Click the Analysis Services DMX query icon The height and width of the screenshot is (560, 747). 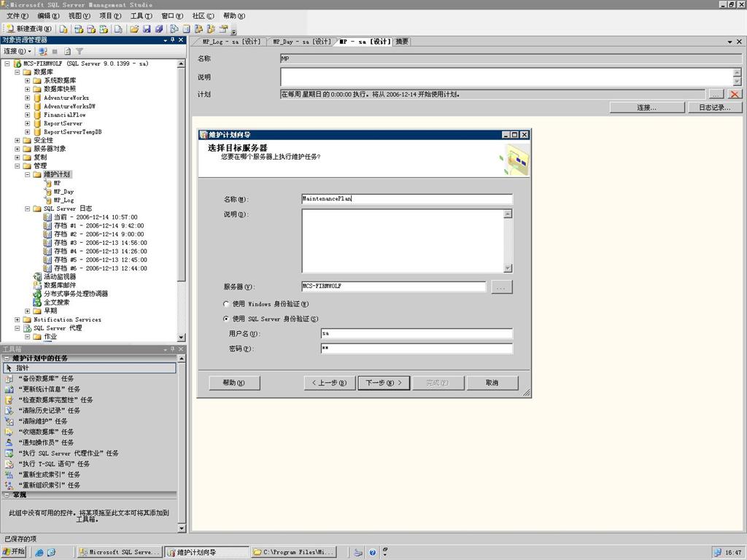[x=91, y=29]
